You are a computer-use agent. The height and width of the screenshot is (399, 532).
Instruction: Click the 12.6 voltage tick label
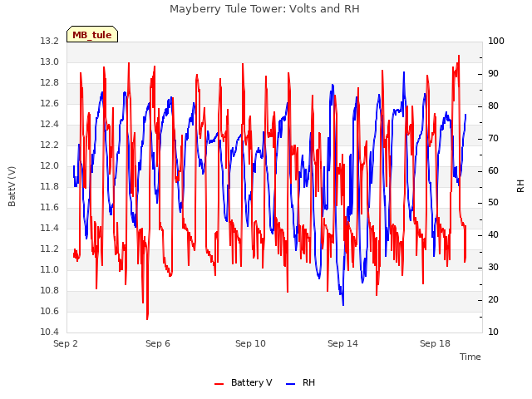(50, 103)
